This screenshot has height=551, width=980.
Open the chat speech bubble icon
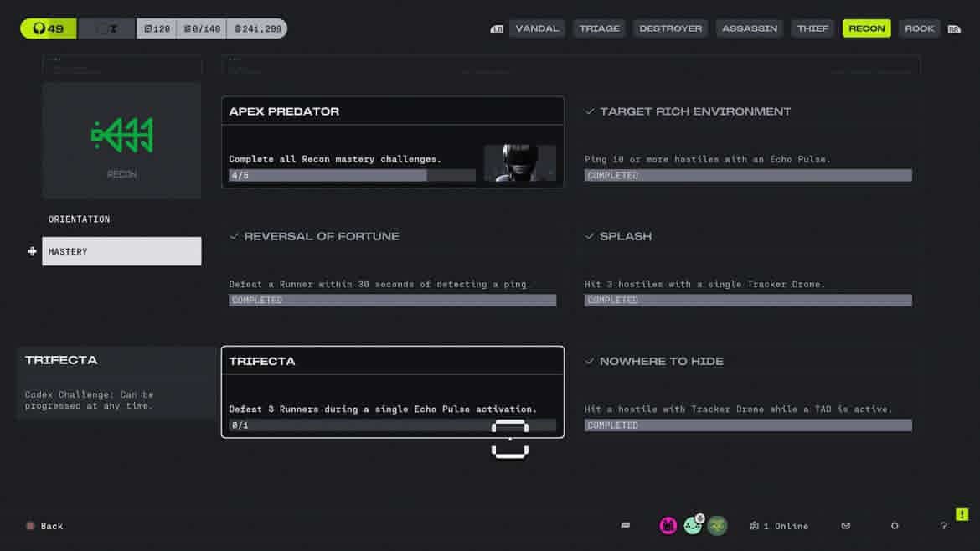coord(625,526)
